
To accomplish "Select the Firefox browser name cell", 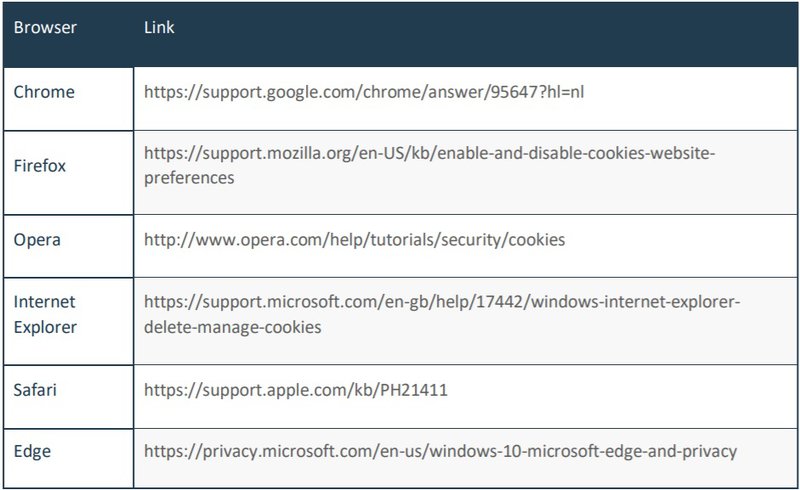I will pos(40,166).
